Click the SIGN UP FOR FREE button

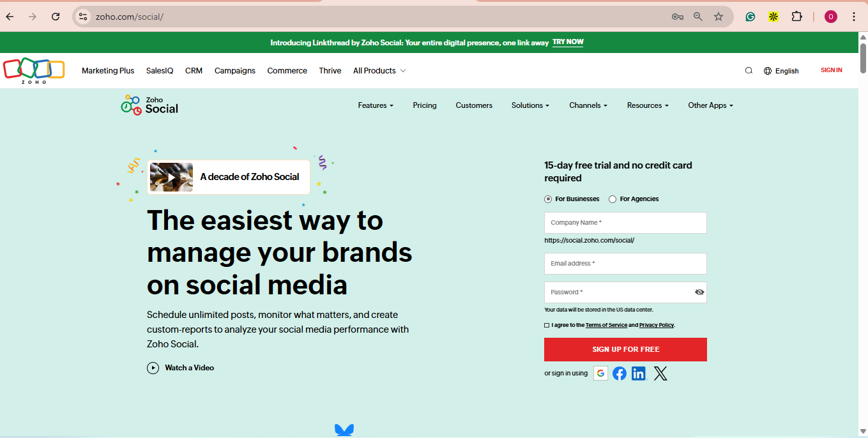coord(625,349)
